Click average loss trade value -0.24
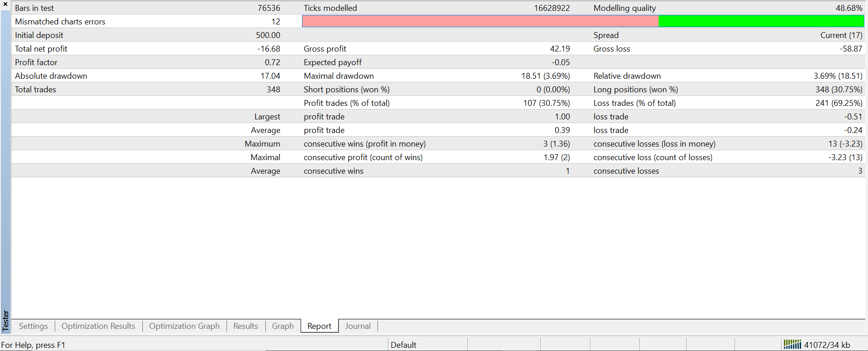 coord(853,130)
